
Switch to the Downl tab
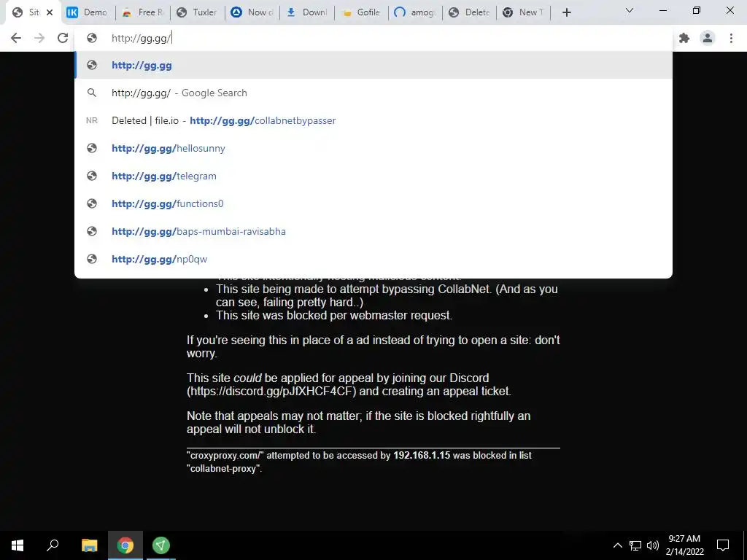(x=307, y=12)
